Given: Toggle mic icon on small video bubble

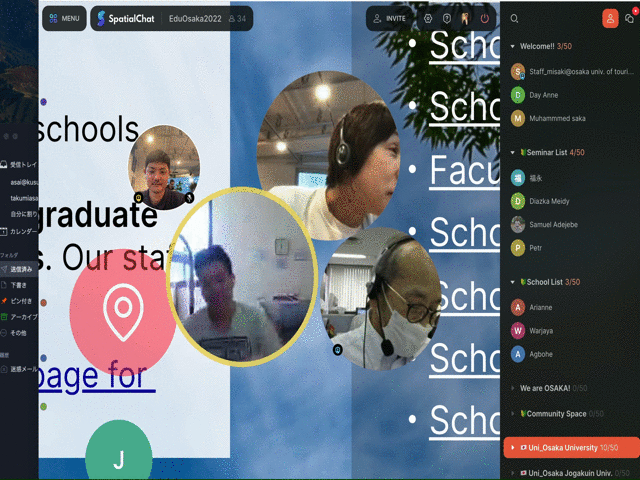Looking at the screenshot, I should click(x=189, y=198).
